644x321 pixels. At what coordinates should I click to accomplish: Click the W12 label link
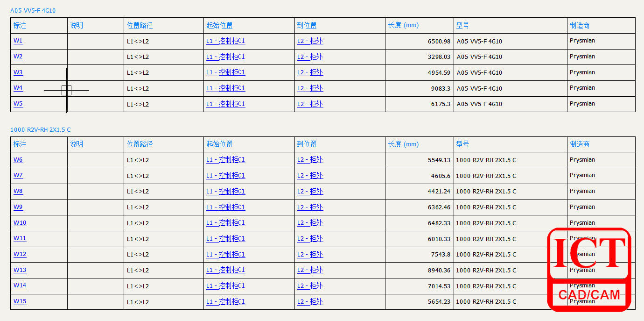(x=20, y=254)
